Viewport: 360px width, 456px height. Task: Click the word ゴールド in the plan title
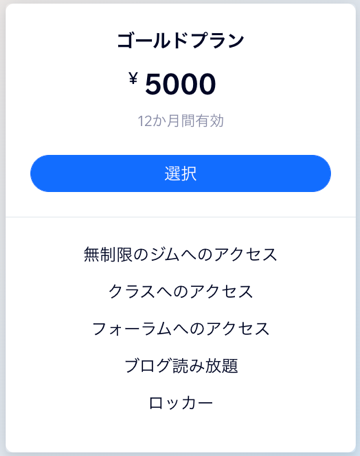[153, 40]
